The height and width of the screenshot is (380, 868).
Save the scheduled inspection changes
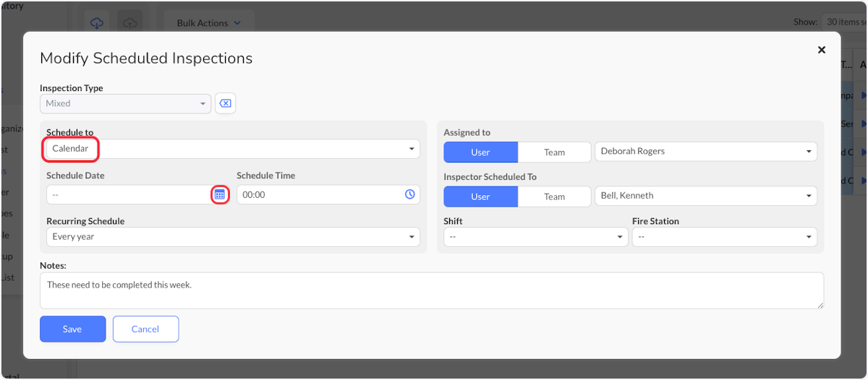pyautogui.click(x=72, y=329)
